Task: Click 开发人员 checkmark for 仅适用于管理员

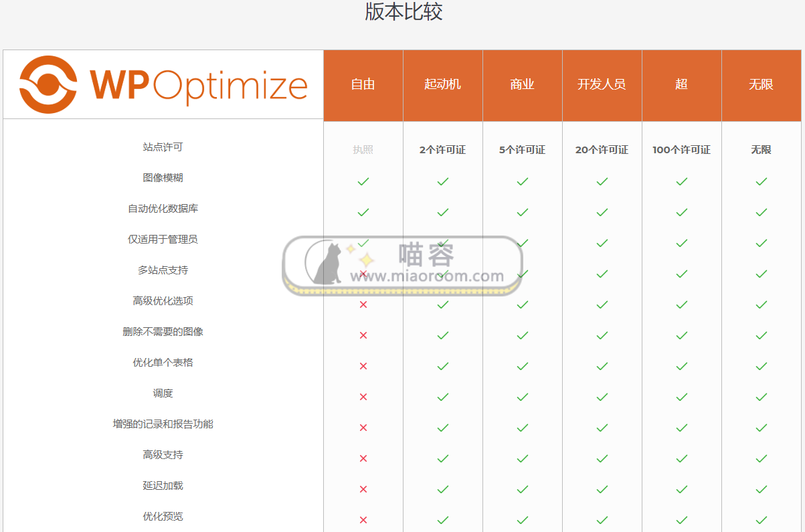Action: pyautogui.click(x=602, y=243)
